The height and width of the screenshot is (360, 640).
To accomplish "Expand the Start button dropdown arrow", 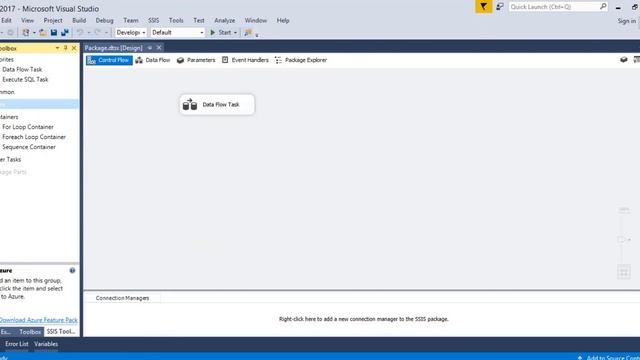I will pos(235,33).
